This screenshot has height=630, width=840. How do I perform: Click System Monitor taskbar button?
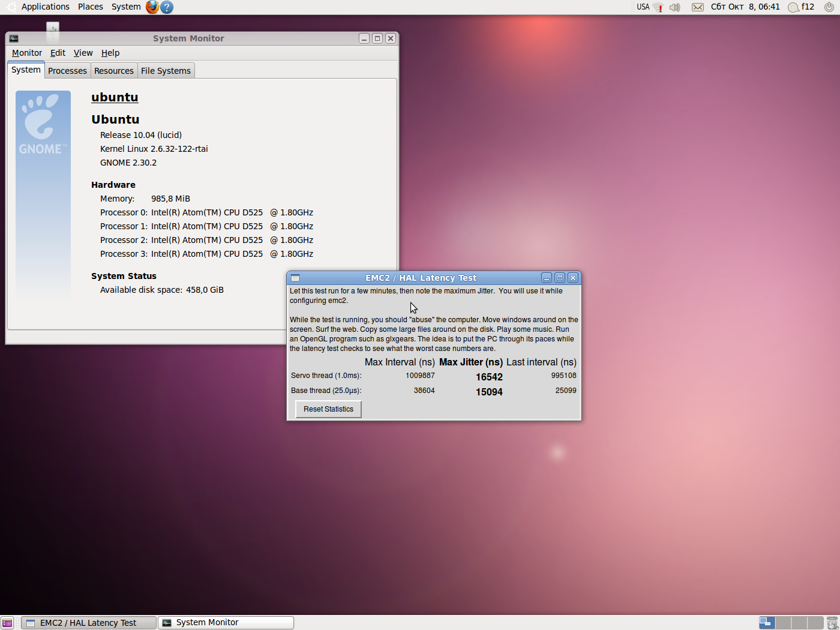pyautogui.click(x=226, y=623)
